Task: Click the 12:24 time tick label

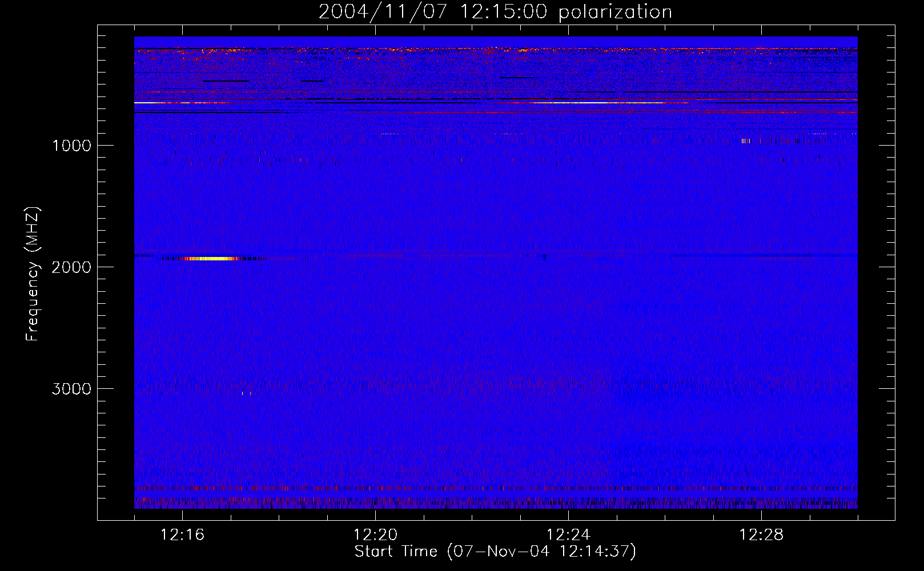Action: point(568,535)
